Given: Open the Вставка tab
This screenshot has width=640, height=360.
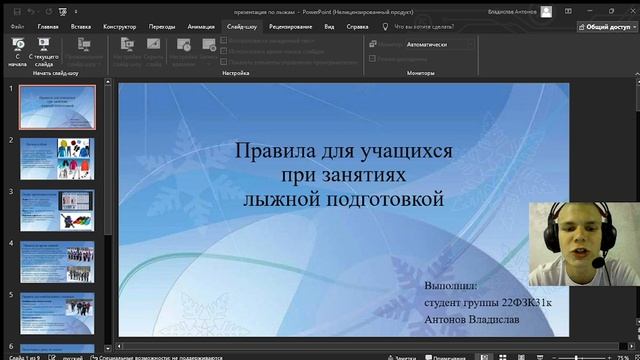Looking at the screenshot, I should [80, 27].
